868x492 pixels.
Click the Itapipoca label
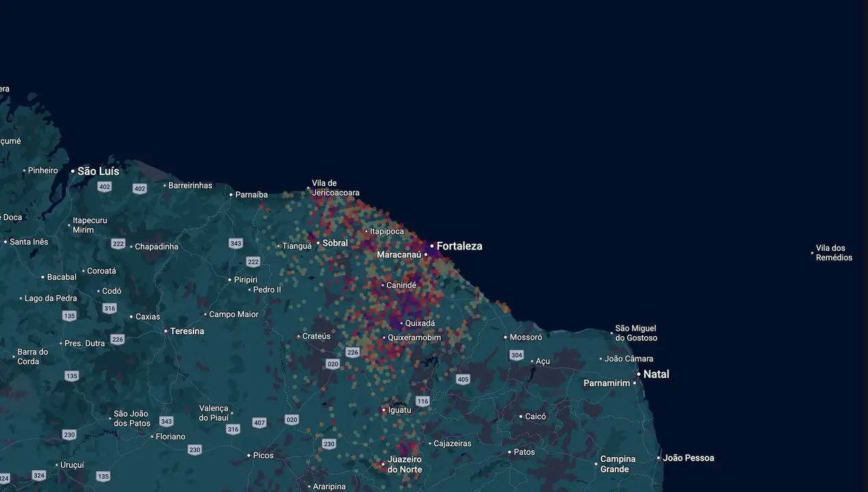[x=387, y=232]
